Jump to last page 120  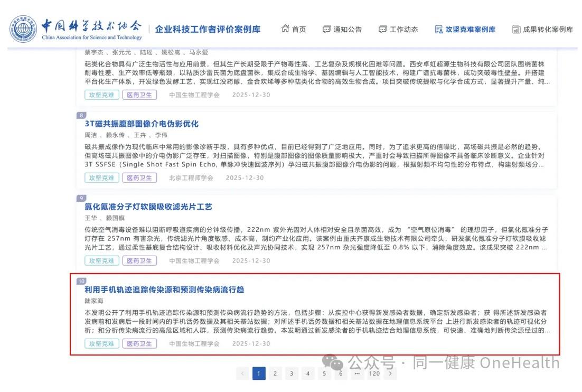point(374,374)
